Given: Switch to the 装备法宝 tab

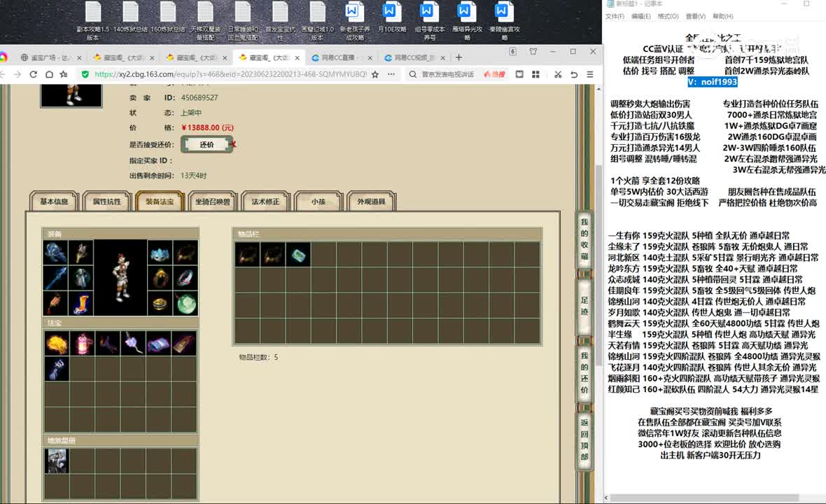Looking at the screenshot, I should pos(160,202).
